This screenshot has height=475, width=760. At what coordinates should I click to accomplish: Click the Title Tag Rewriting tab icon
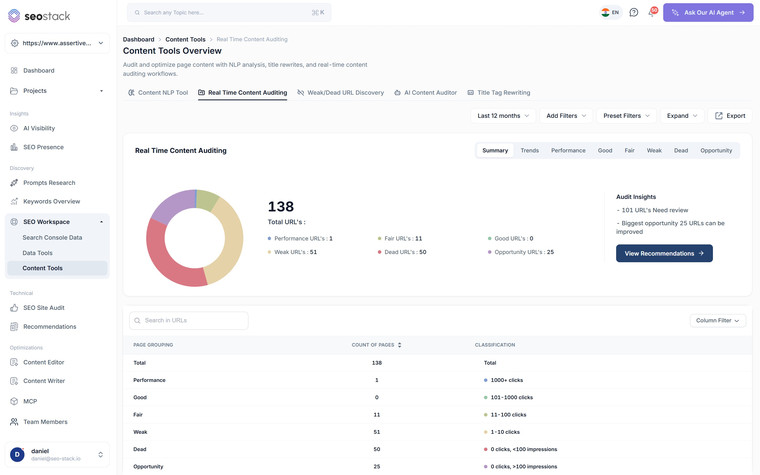click(x=471, y=93)
